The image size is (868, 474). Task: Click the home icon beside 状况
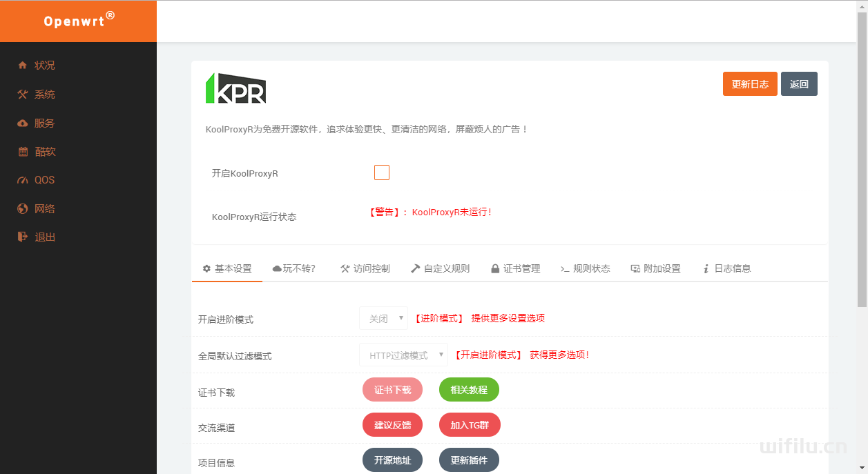pos(22,66)
